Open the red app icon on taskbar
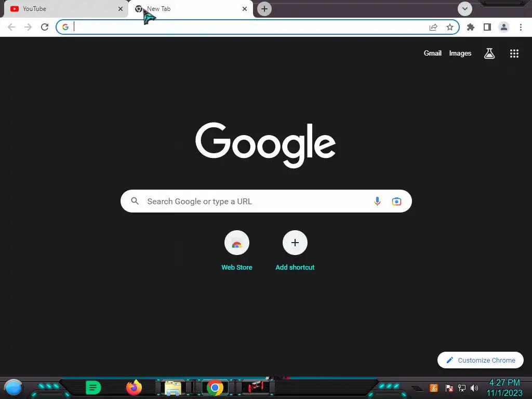Screen dimensions: 532x399 click(256, 388)
